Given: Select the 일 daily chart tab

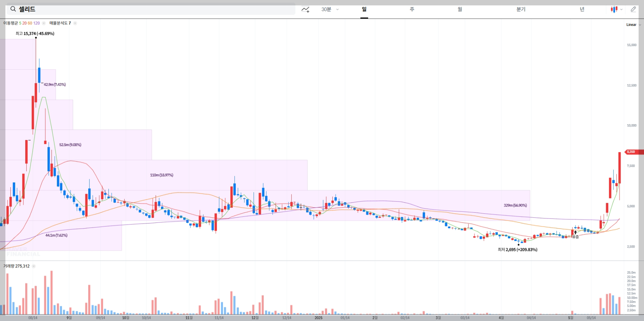Looking at the screenshot, I should coord(364,9).
